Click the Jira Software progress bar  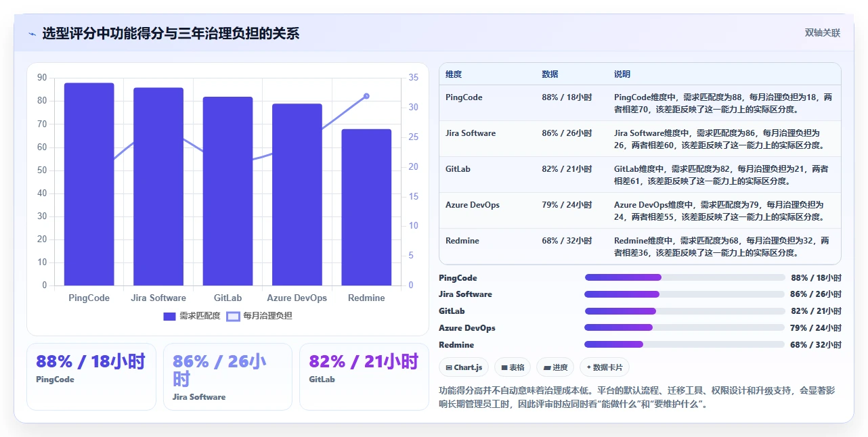[685, 294]
